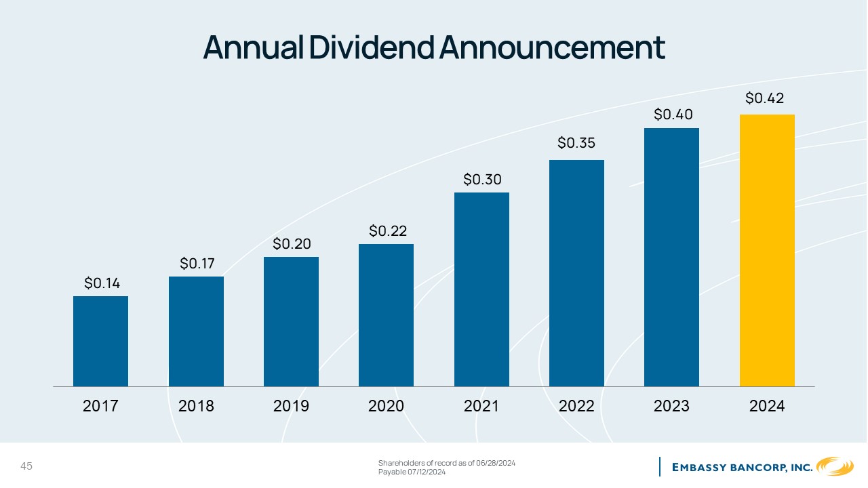Viewport: 868px width, 488px height.
Task: Select the 2019 bar in chart
Action: [291, 322]
